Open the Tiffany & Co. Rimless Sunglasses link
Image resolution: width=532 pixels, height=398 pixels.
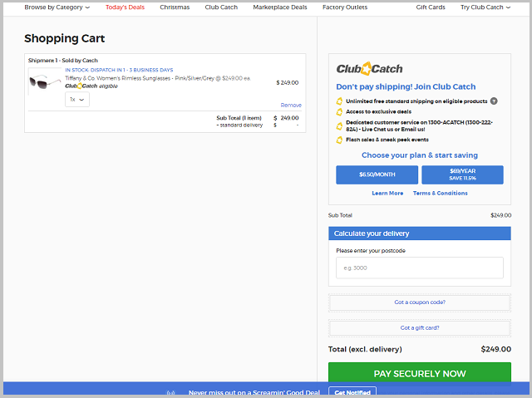(158, 78)
